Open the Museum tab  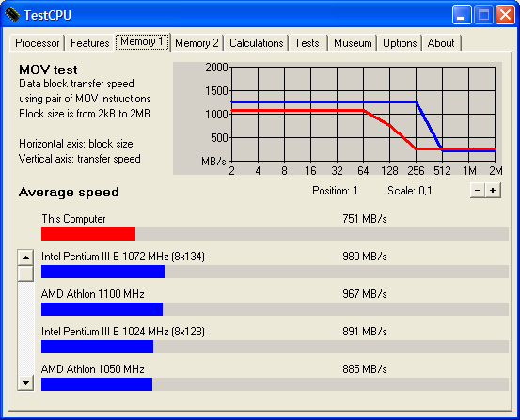pyautogui.click(x=353, y=43)
